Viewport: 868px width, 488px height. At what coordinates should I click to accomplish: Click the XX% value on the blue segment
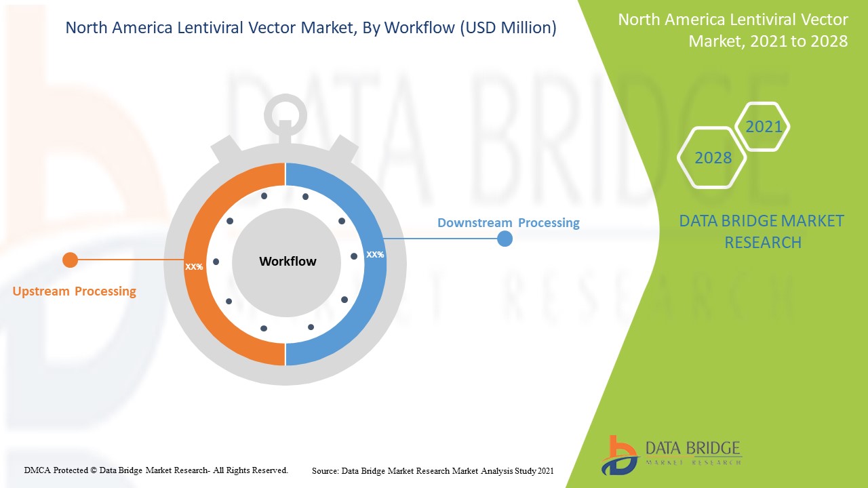[x=374, y=254]
